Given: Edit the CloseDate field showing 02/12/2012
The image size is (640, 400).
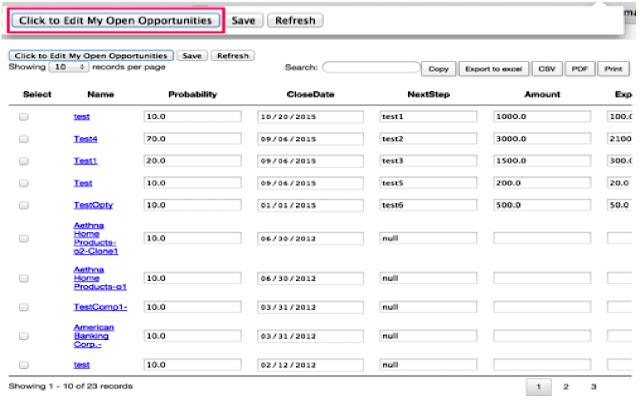Looking at the screenshot, I should [x=310, y=365].
